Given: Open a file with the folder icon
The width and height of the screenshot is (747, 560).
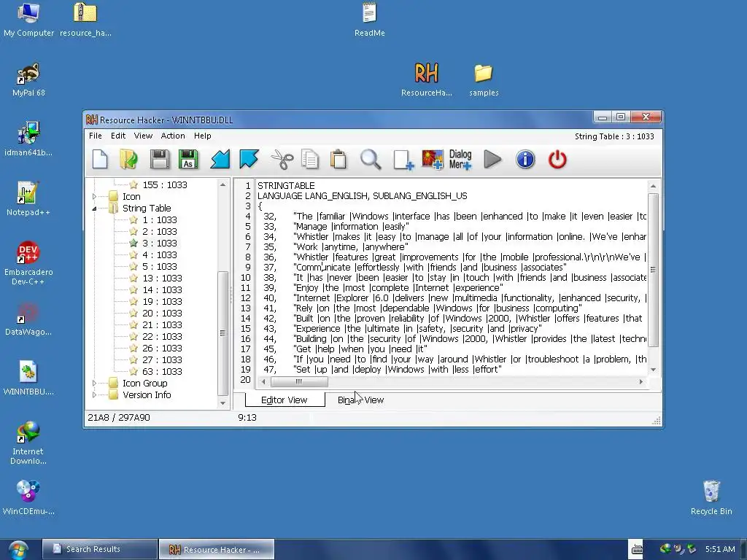Looking at the screenshot, I should pos(128,160).
